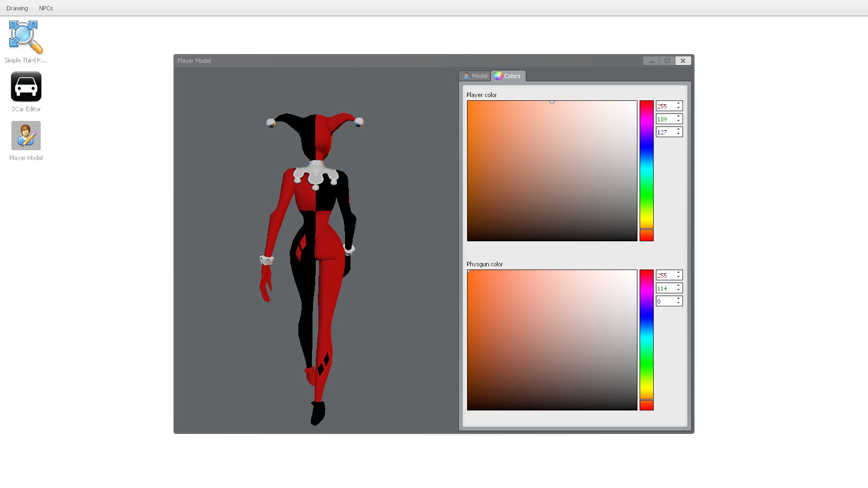
Task: Pick a shade in the Physgun color square
Action: click(x=552, y=340)
